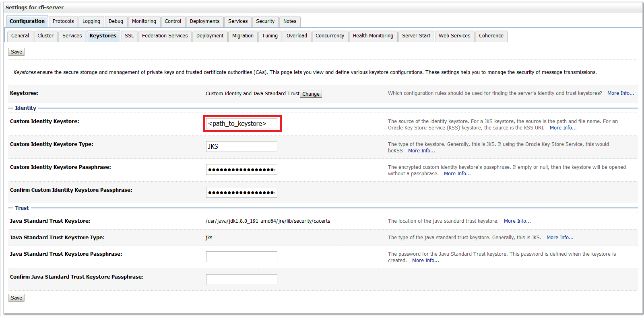Open the Deployment sub-tab
Viewport: 644px width, 316px height.
click(210, 36)
